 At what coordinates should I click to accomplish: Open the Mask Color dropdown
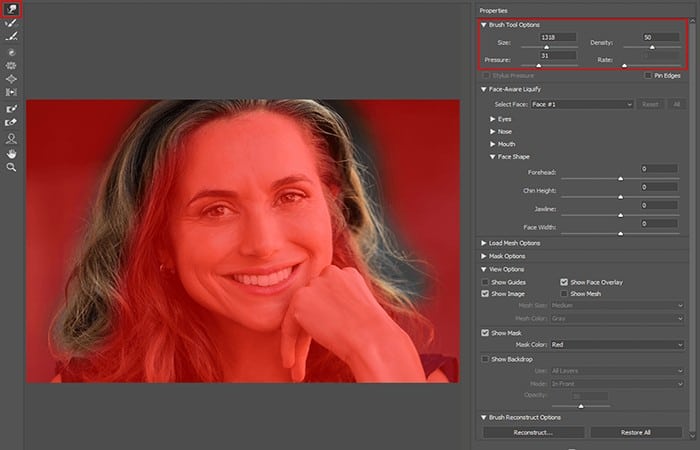(x=617, y=345)
